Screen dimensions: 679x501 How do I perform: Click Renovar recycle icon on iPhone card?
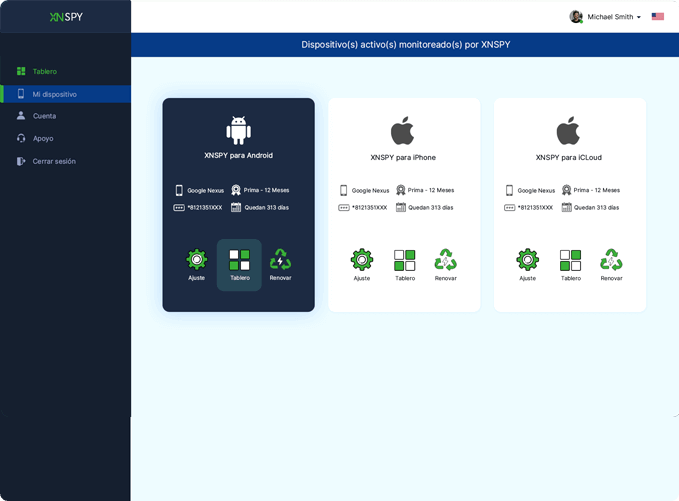(x=445, y=260)
